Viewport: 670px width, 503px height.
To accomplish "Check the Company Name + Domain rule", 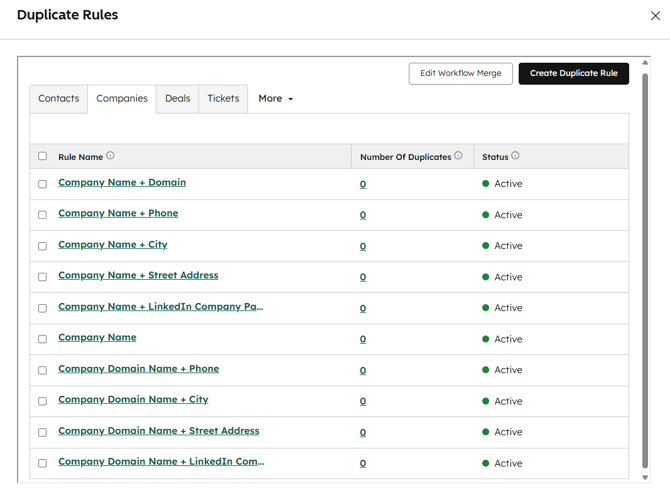I will click(42, 184).
